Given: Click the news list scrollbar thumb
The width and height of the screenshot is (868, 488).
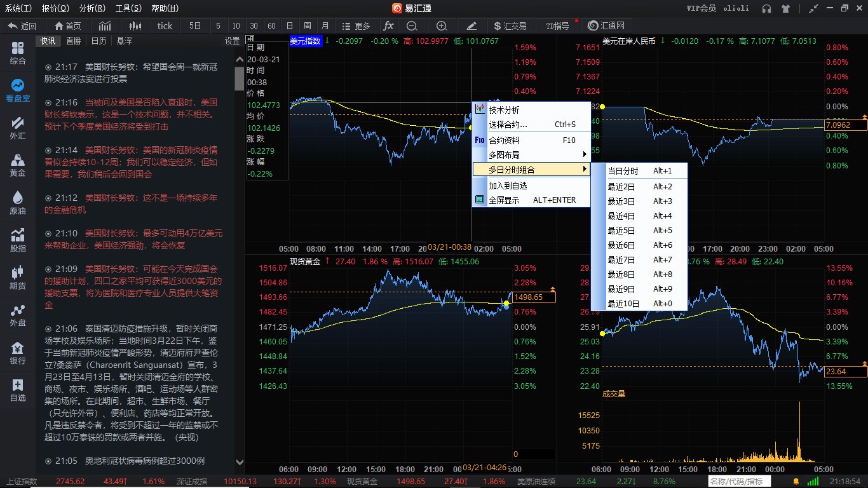Looking at the screenshot, I should (x=240, y=78).
